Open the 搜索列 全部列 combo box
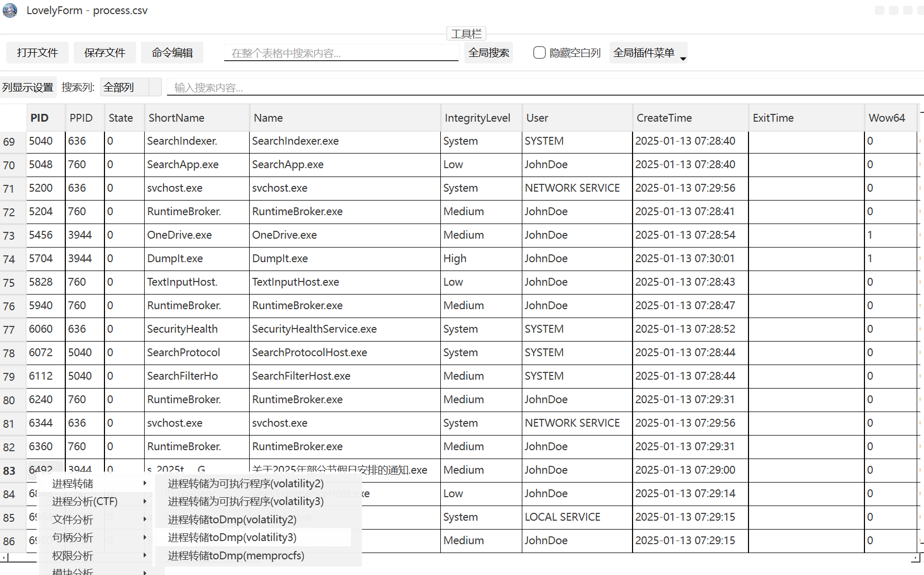This screenshot has height=575, width=924. (131, 87)
